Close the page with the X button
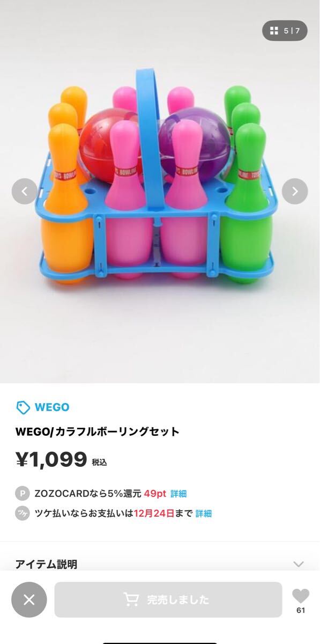This screenshot has width=320, height=644. click(x=29, y=599)
